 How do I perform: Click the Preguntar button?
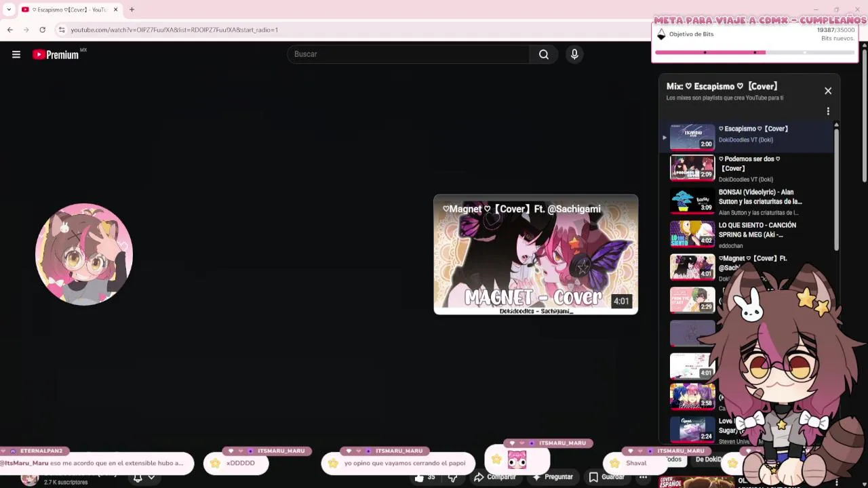pos(553,477)
